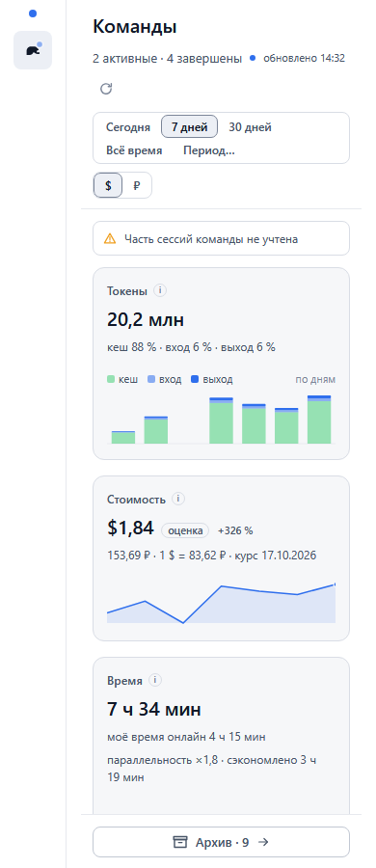Viewport: 376px width, 868px height.
Task: Click the оценка badge next to cost
Action: [185, 530]
